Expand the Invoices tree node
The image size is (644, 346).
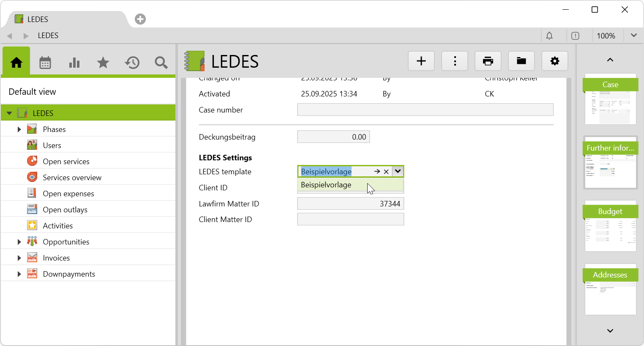tap(19, 258)
